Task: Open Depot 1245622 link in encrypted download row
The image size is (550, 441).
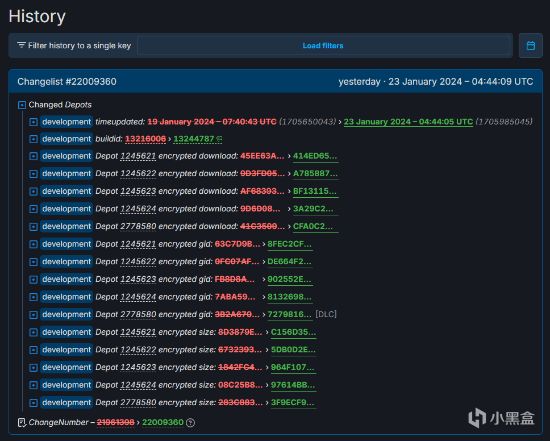Action: (138, 173)
